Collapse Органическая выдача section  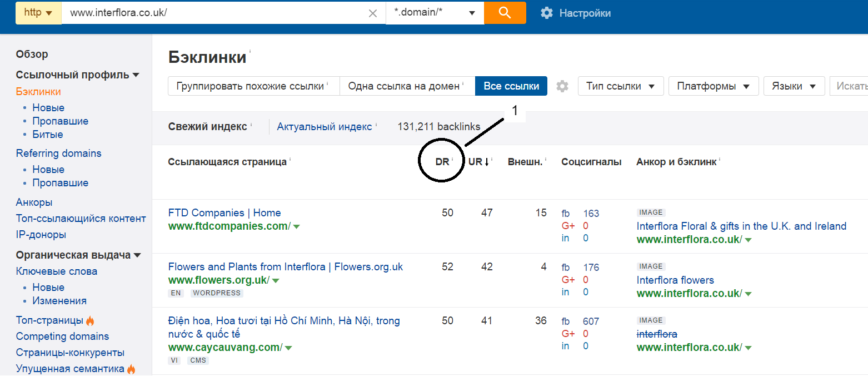coord(137,255)
